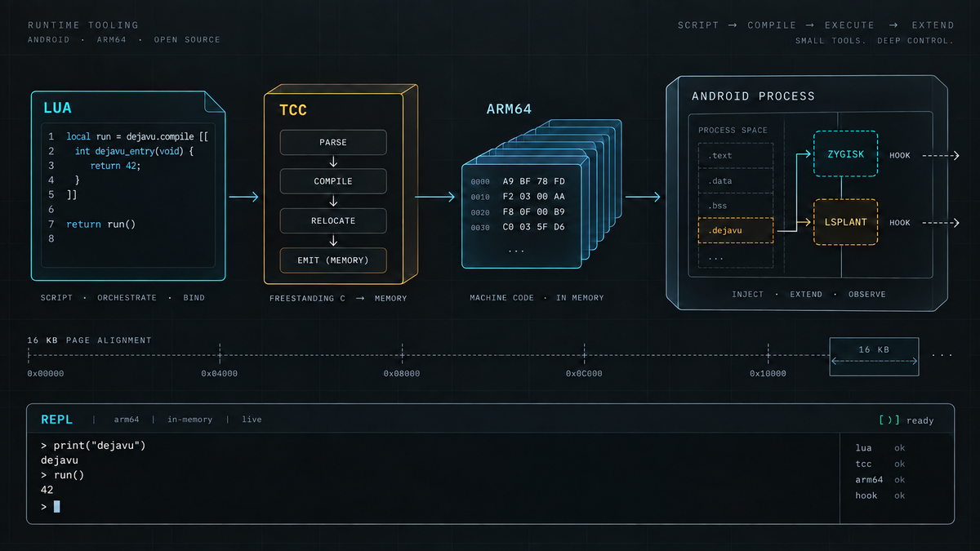Select the 0x08000 address marker
Image resolution: width=980 pixels, height=551 pixels.
pos(402,374)
